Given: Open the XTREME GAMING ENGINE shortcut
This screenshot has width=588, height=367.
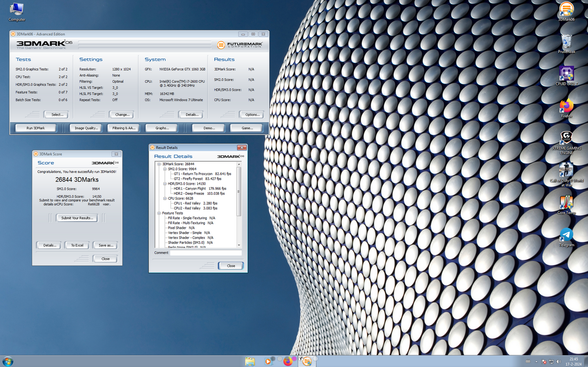Looking at the screenshot, I should [566, 142].
